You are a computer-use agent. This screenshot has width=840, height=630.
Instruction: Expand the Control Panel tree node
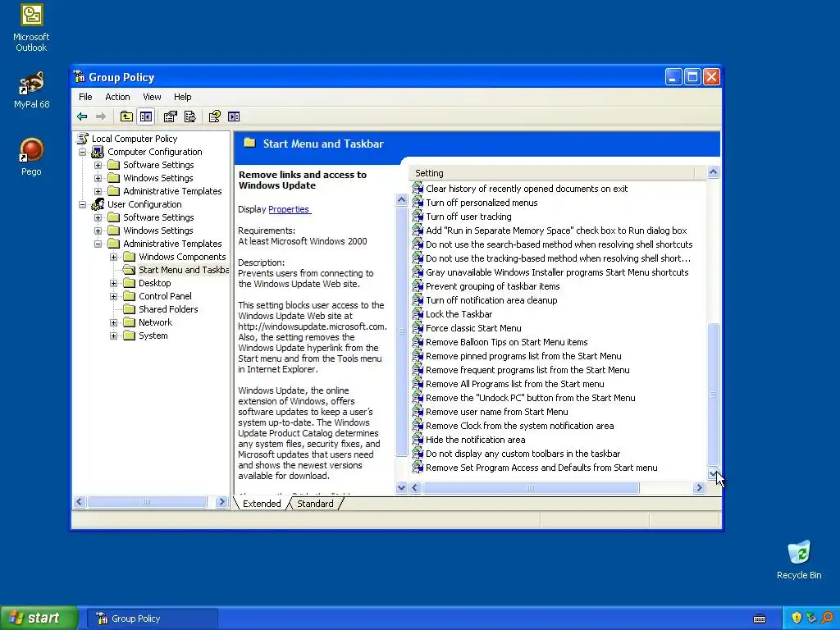(x=113, y=296)
